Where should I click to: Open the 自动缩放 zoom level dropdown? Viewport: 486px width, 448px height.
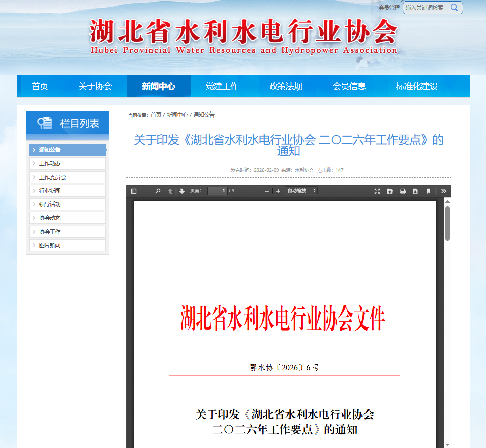click(x=301, y=191)
